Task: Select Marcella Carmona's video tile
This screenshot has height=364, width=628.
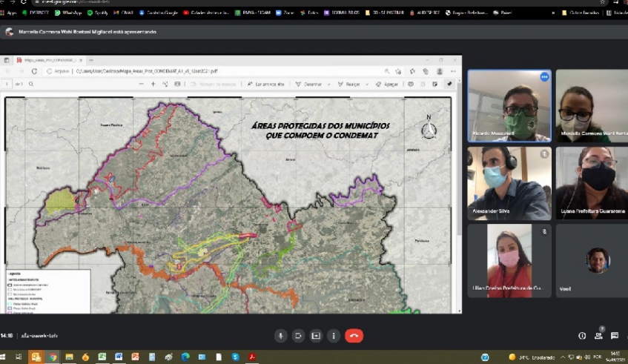Action: pyautogui.click(x=592, y=106)
